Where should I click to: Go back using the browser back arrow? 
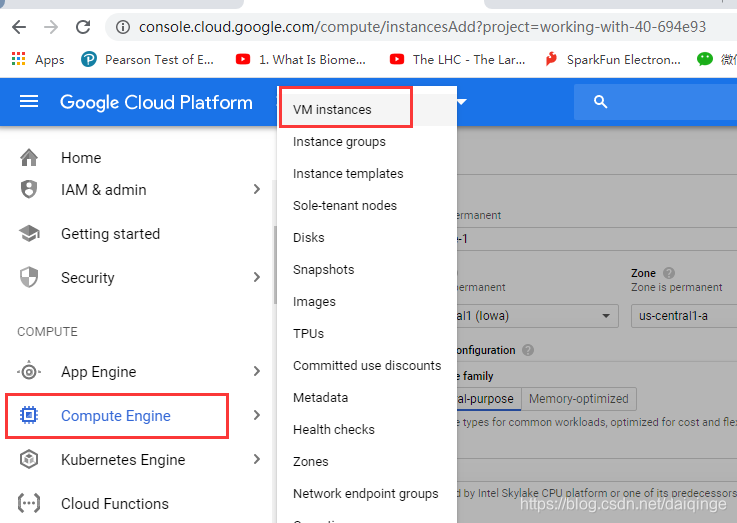click(19, 27)
